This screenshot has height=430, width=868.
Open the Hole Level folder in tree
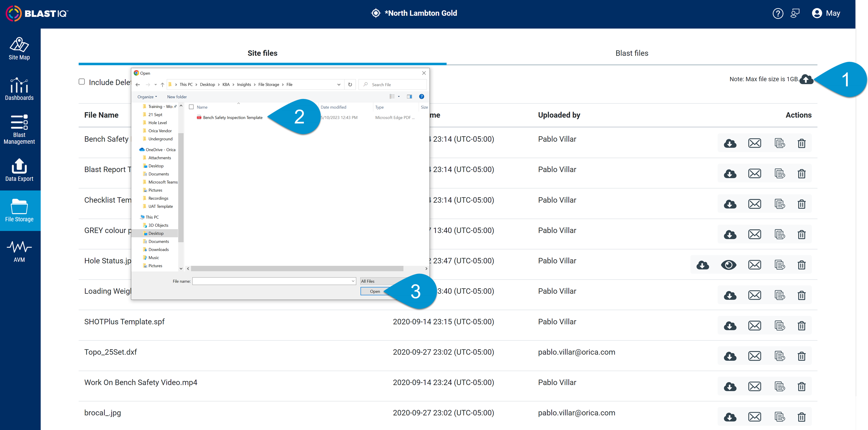155,123
